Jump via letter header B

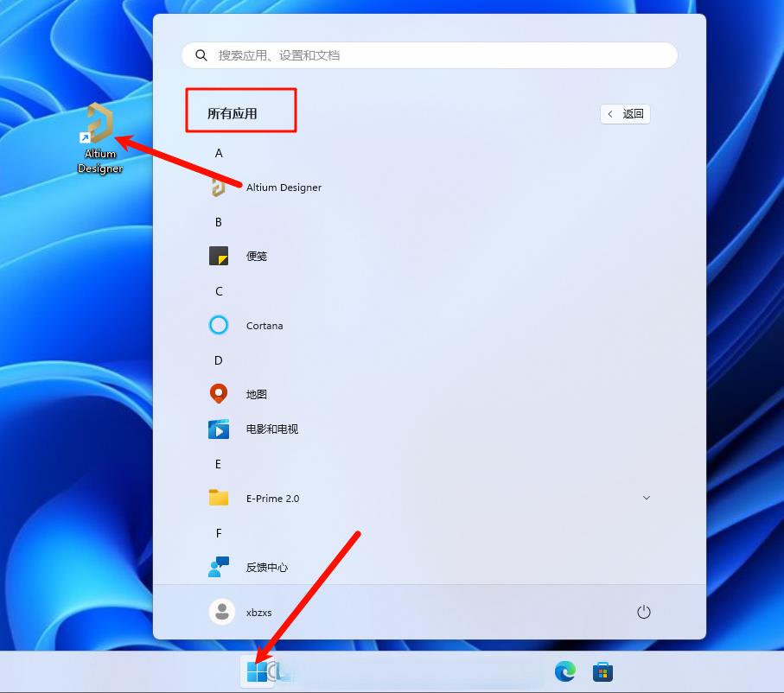[x=219, y=222]
